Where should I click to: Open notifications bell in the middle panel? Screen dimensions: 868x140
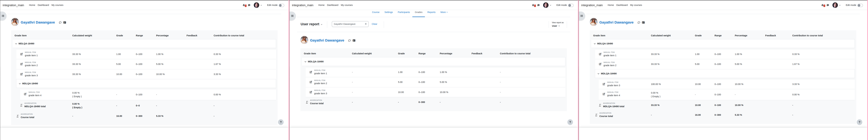point(534,5)
